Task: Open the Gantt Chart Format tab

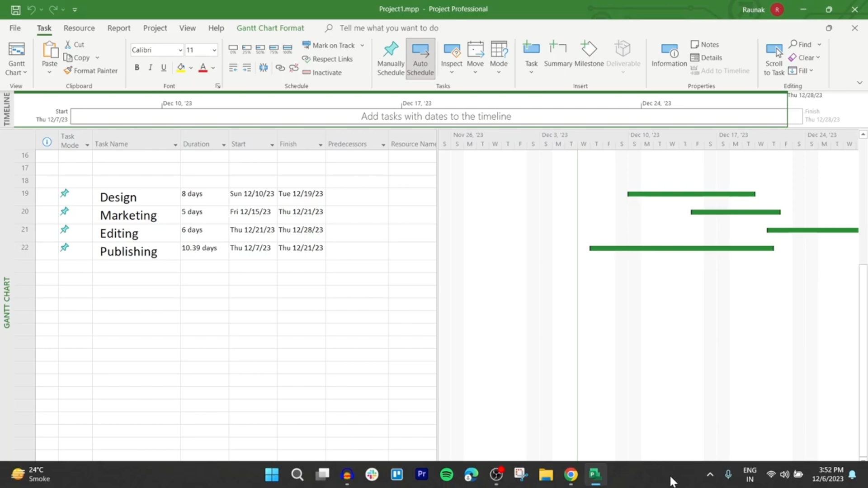Action: click(270, 28)
